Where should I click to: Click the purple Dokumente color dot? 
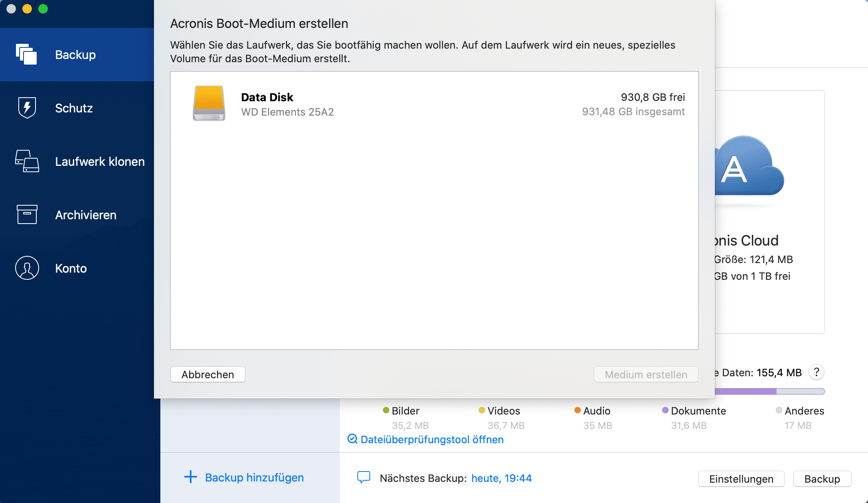click(x=665, y=410)
